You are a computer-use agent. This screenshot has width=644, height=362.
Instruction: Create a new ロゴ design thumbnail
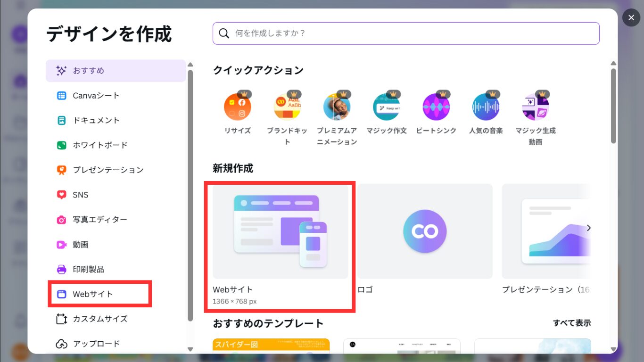[x=425, y=231]
